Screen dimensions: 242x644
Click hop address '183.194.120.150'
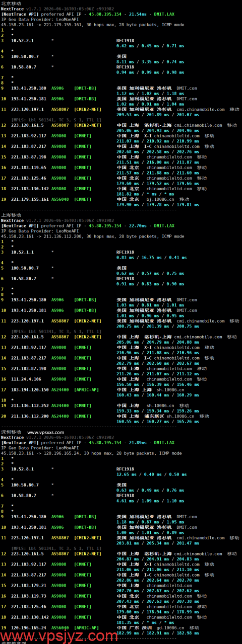[x=30, y=389]
